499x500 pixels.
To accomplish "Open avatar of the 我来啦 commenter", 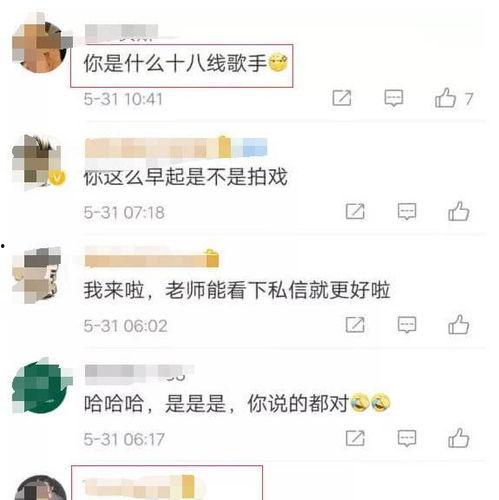I will (38, 275).
